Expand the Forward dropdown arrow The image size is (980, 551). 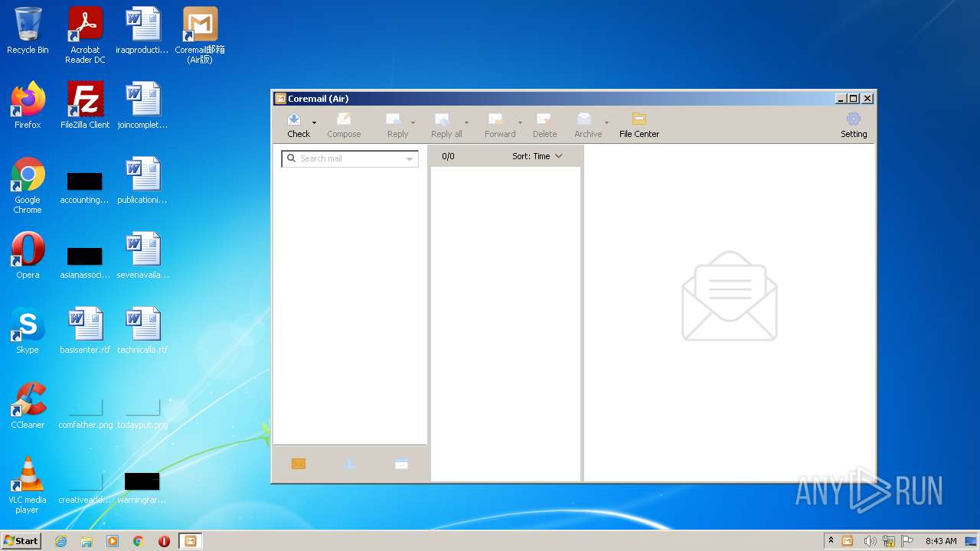[x=520, y=122]
